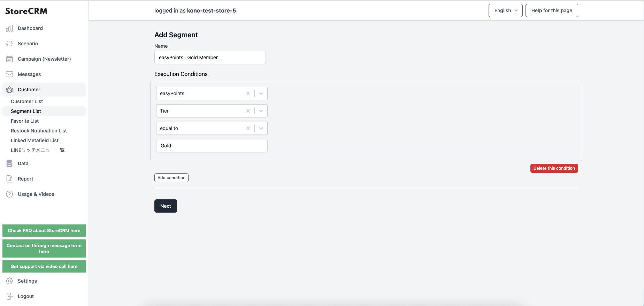Clear the equal to selection with X
The height and width of the screenshot is (306, 644).
(248, 128)
